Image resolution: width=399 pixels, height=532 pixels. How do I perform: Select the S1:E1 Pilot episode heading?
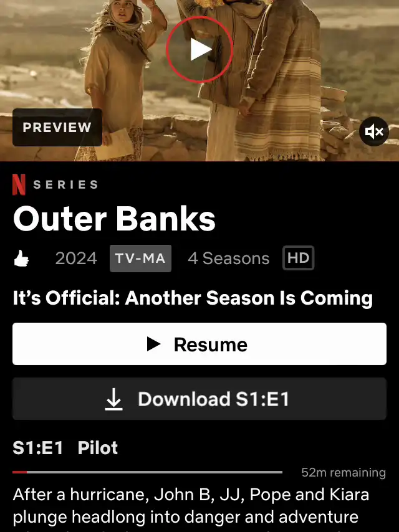(65, 447)
